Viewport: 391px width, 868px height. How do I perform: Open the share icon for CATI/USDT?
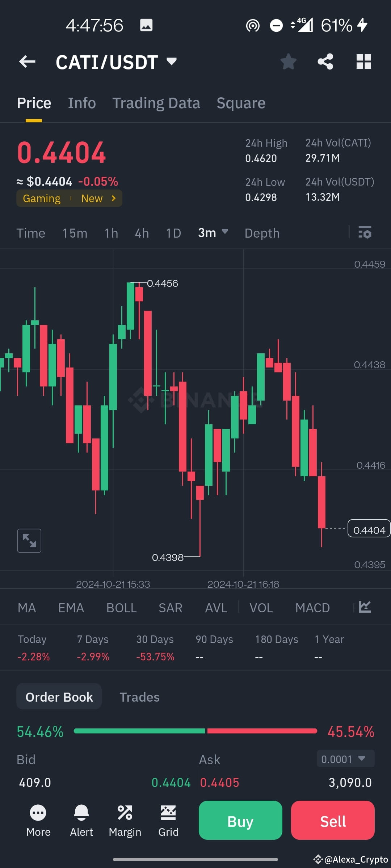[x=325, y=61]
